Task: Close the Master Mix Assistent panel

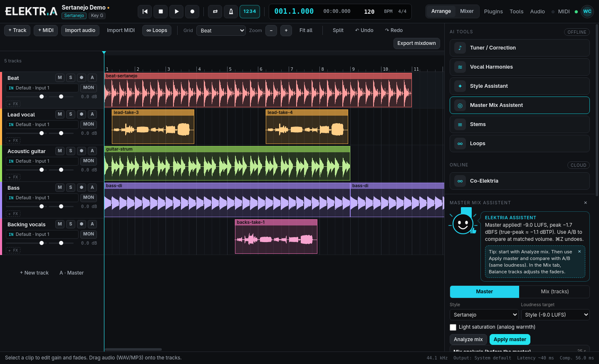Action: [x=586, y=203]
